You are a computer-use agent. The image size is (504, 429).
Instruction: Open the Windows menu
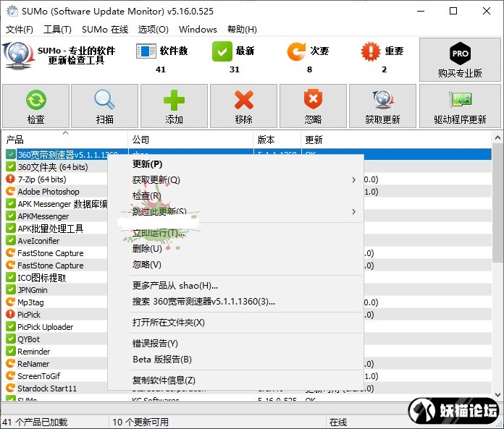tap(198, 30)
